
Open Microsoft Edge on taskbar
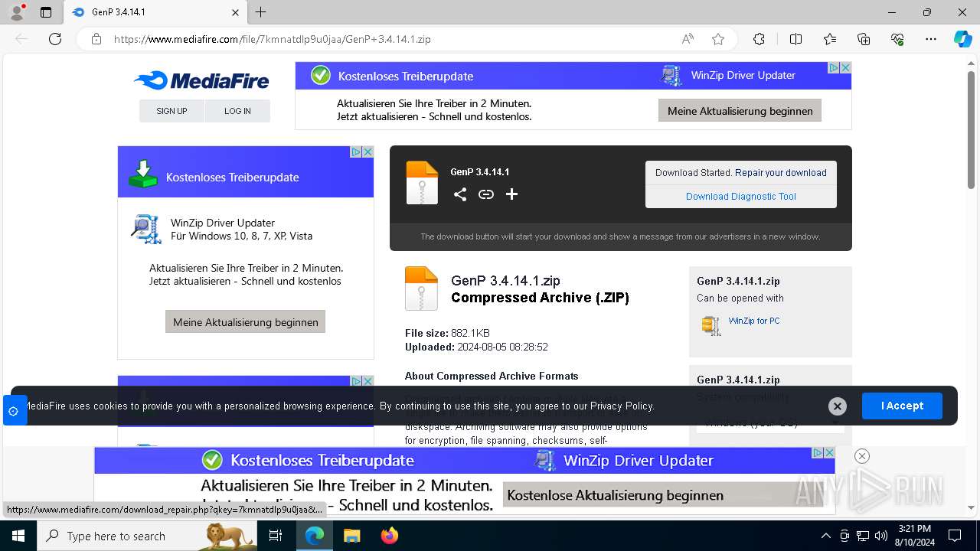coord(315,536)
